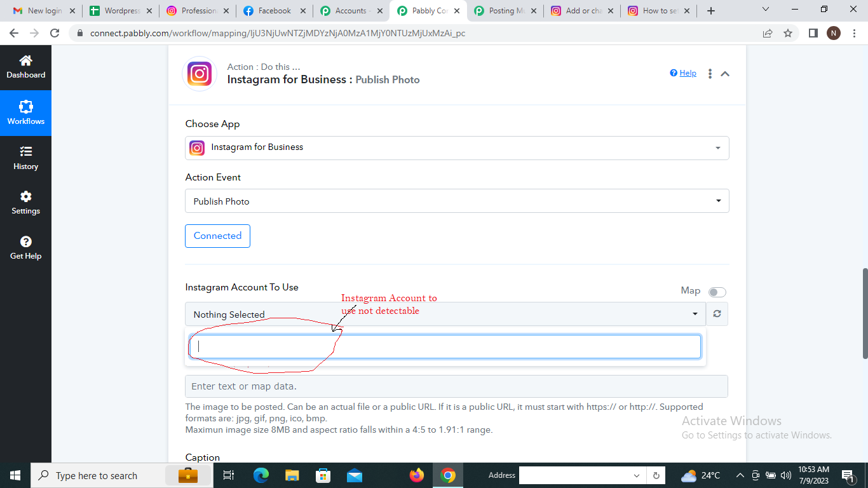Open the clock showing 10:53 AM
This screenshot has height=488, width=868.
click(814, 475)
